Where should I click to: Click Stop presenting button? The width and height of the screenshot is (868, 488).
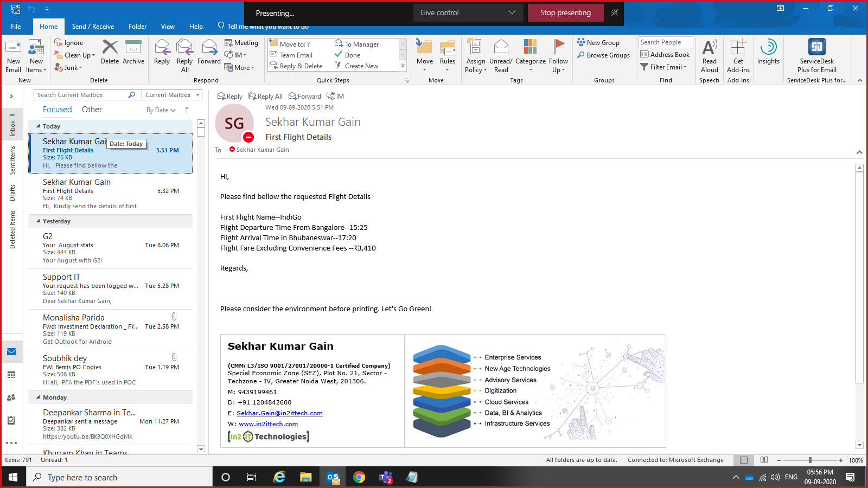(565, 12)
